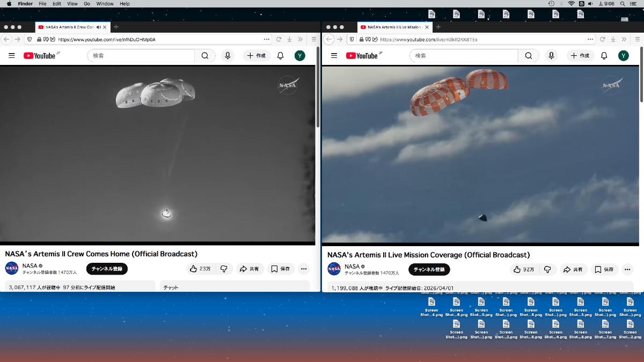Like the Live Mission Coverage video (92万)
Viewport: 644px width, 362px height.
tap(523, 269)
